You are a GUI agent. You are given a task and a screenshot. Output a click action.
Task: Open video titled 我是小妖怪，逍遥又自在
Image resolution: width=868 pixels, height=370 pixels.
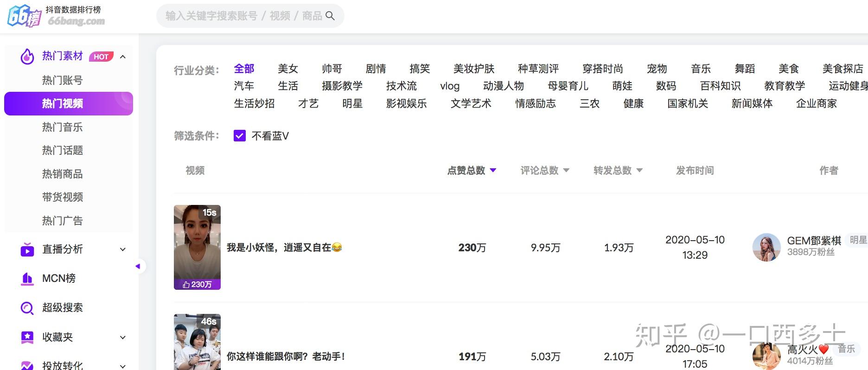click(x=284, y=248)
